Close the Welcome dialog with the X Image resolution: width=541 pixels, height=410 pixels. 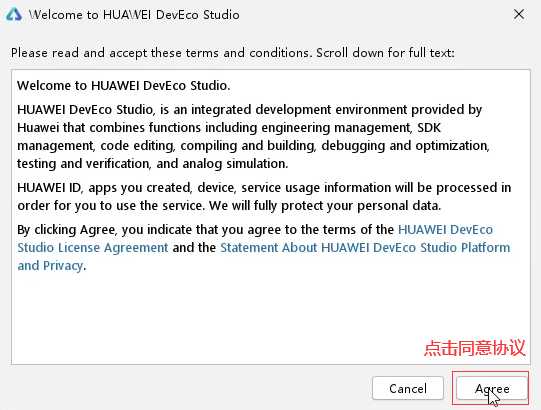[519, 14]
